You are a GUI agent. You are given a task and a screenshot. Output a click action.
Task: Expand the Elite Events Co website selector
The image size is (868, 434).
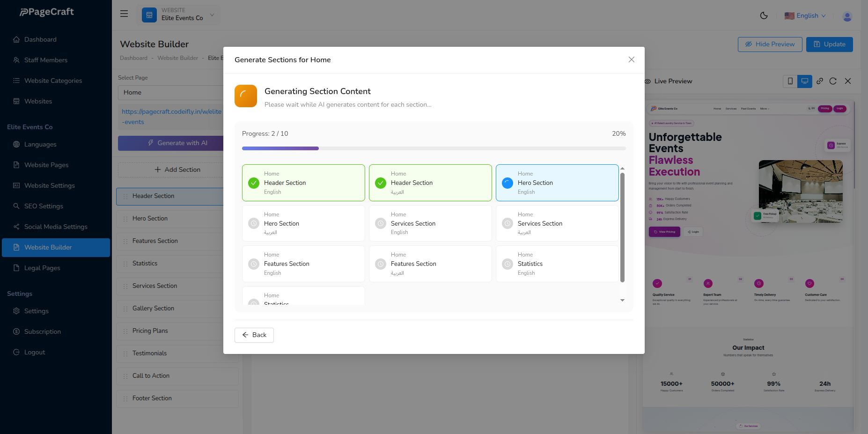tap(180, 15)
